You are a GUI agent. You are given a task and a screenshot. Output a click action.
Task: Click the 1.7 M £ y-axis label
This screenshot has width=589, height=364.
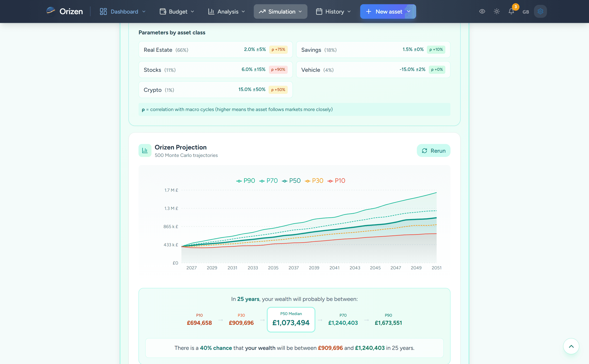(x=171, y=190)
